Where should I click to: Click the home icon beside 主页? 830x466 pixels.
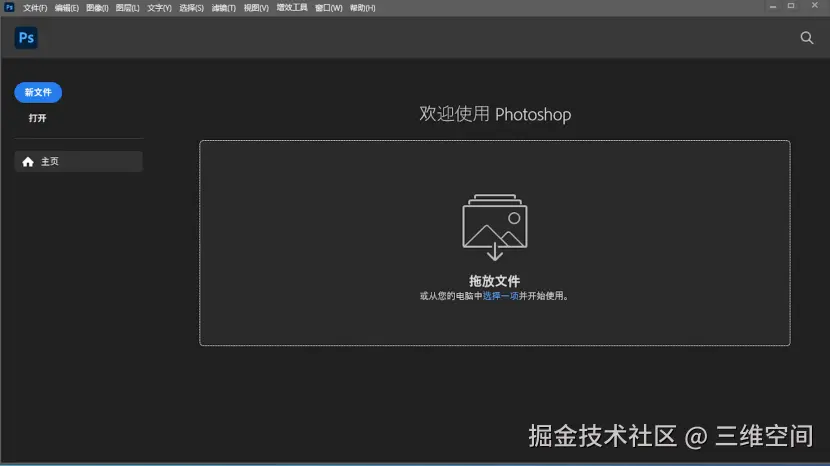pyautogui.click(x=28, y=162)
